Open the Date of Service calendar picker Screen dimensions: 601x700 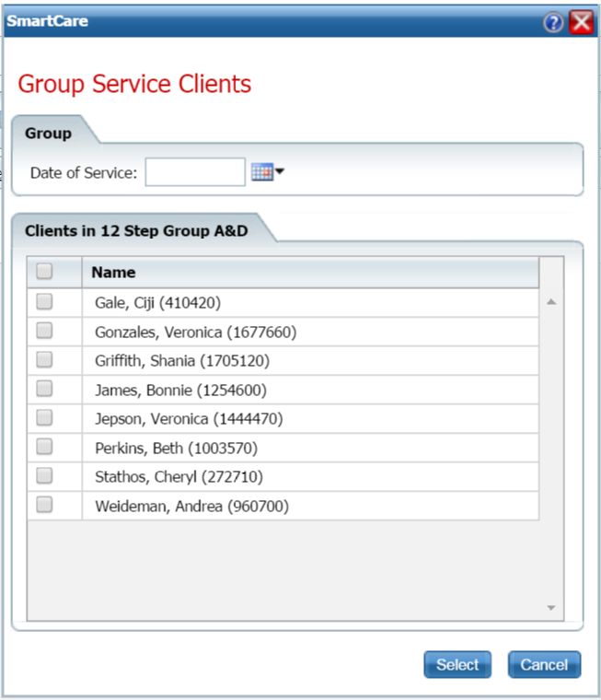(266, 172)
